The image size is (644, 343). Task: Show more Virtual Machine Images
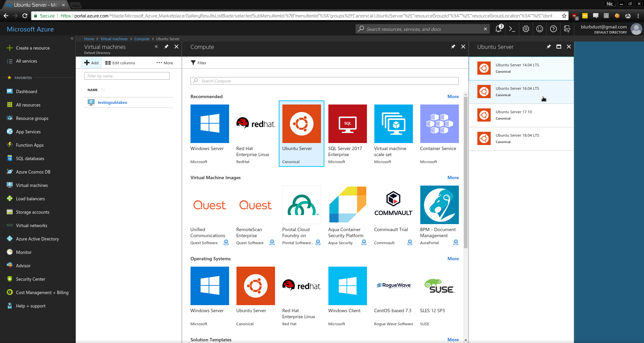[453, 178]
